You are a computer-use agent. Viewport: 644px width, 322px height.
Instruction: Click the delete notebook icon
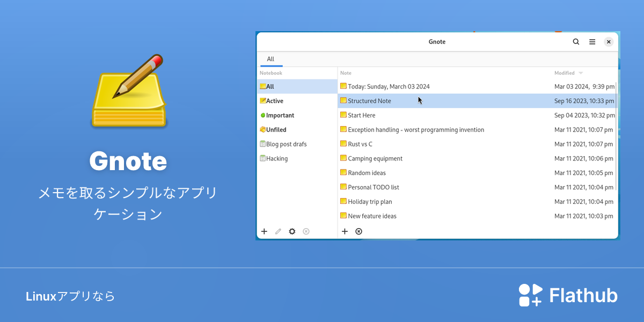306,231
